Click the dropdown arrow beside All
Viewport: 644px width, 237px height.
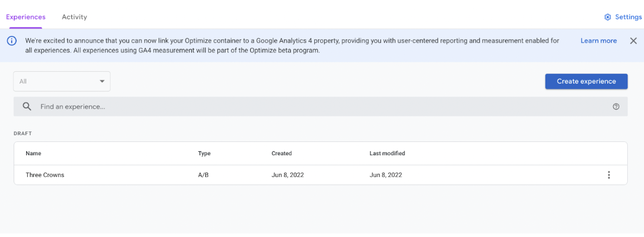coord(102,81)
